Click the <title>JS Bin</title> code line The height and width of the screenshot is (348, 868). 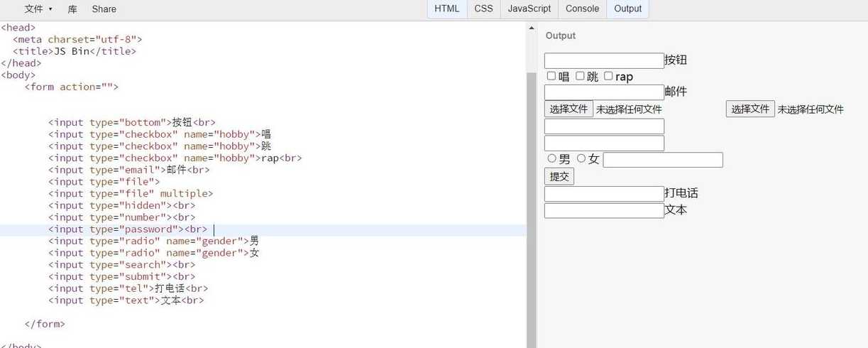point(75,51)
